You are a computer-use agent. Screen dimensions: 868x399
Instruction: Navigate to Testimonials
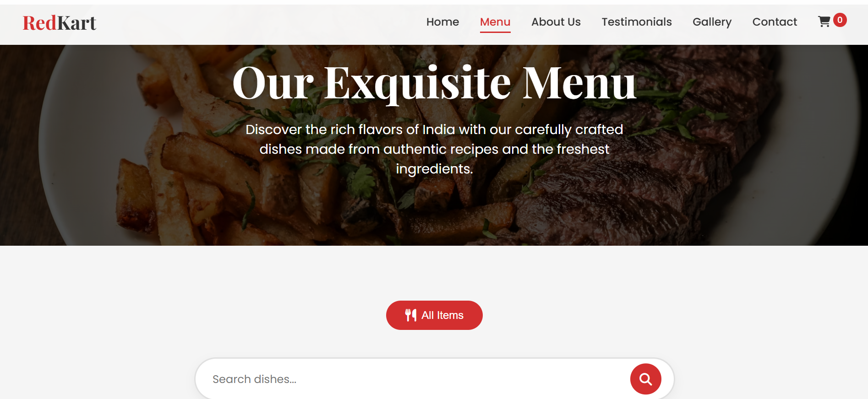pyautogui.click(x=637, y=22)
